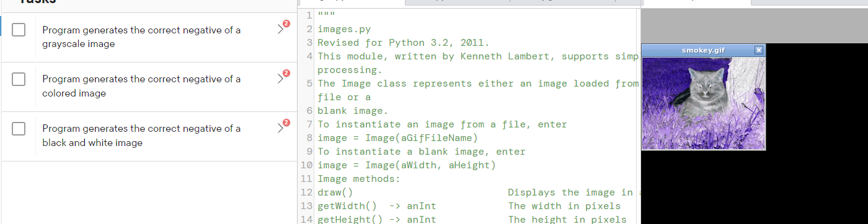Image resolution: width=868 pixels, height=224 pixels.
Task: Click line number 1 in the gutter
Action: point(309,15)
